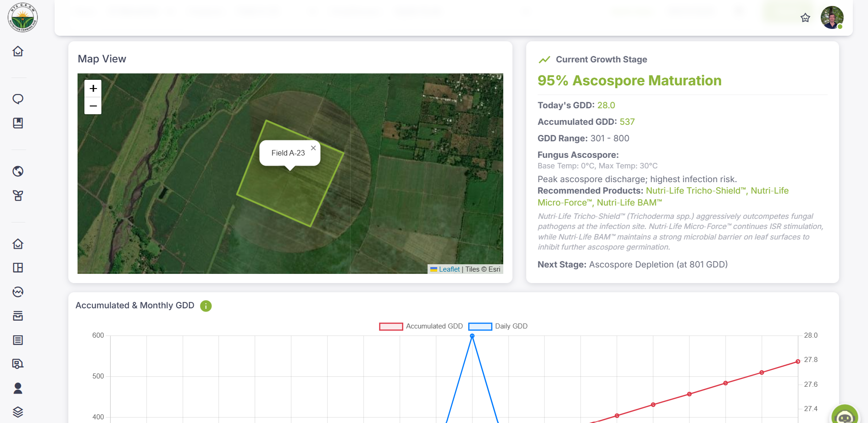
Task: Open the plant/crop growth icon
Action: coord(18,195)
